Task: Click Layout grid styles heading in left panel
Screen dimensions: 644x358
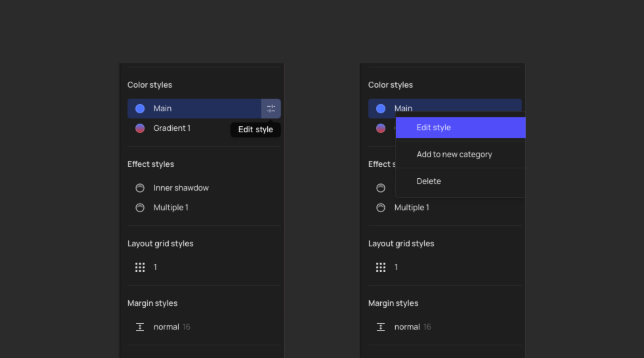Action: (160, 244)
